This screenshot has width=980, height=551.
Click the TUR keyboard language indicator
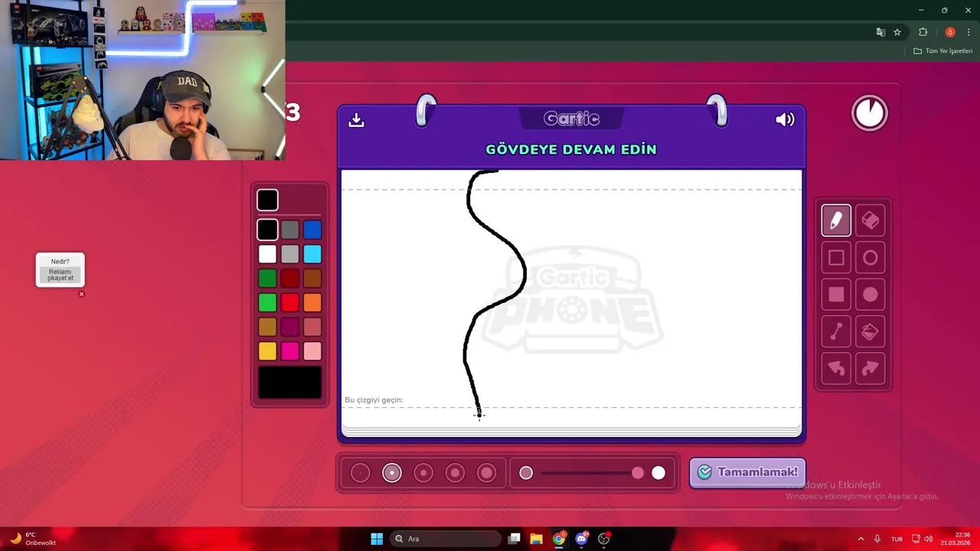point(897,539)
